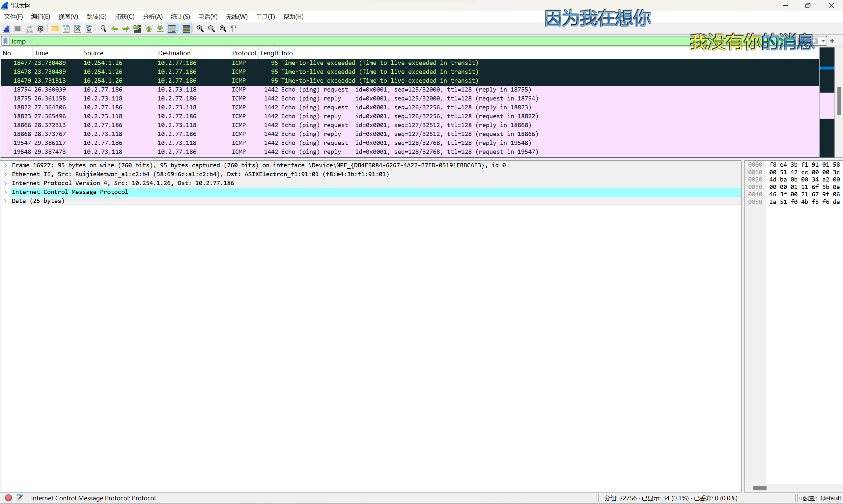Open the 分析(A) menu
This screenshot has width=843, height=504.
tap(153, 17)
